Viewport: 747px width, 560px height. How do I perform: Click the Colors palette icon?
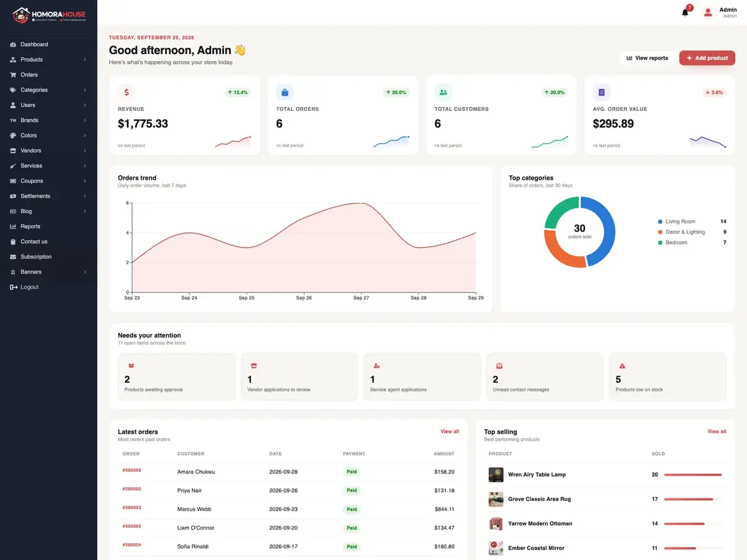14,136
